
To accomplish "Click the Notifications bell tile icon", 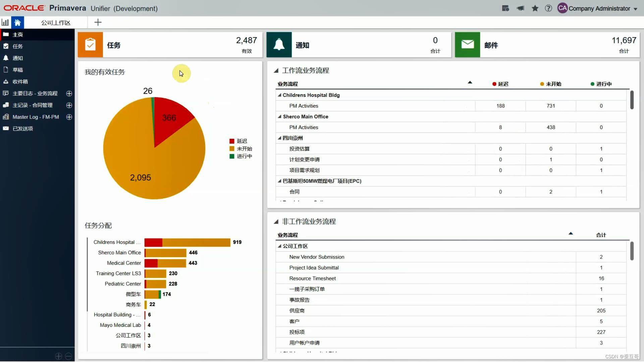I will [279, 45].
